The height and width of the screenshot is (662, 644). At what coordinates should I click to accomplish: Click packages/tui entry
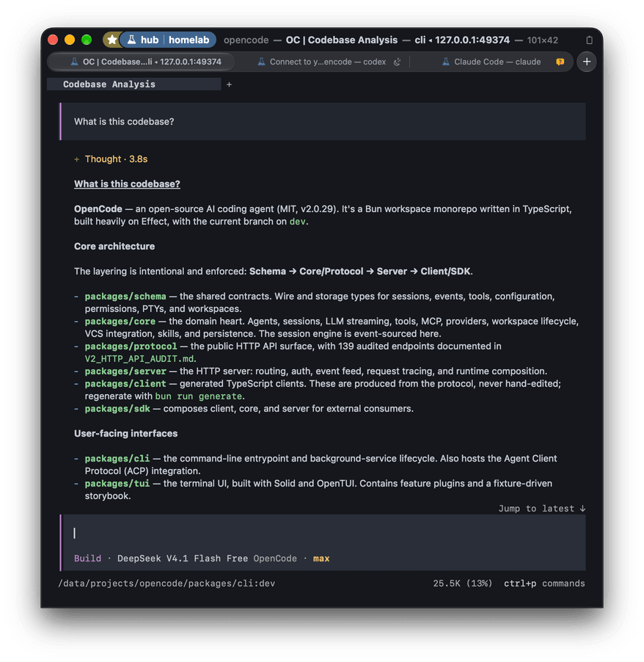point(117,484)
